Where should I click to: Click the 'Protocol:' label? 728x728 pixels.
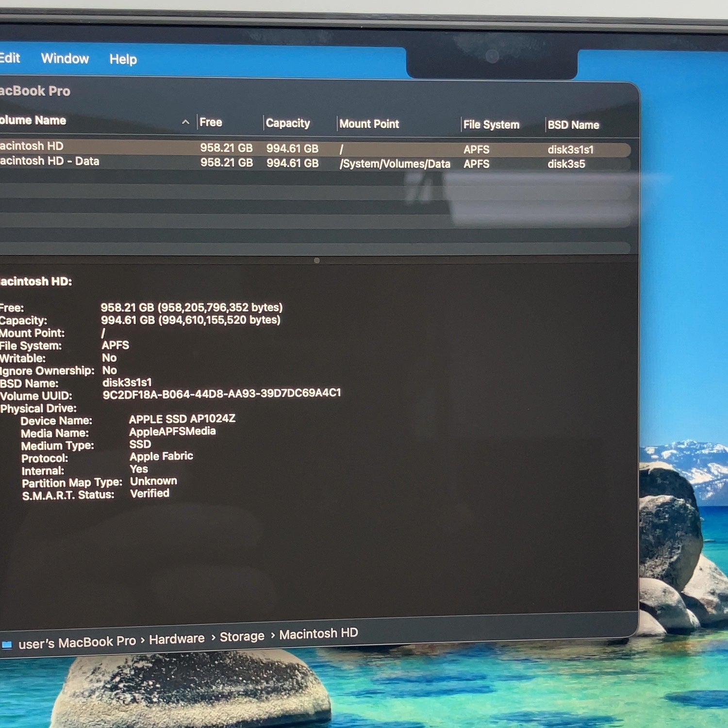point(45,459)
